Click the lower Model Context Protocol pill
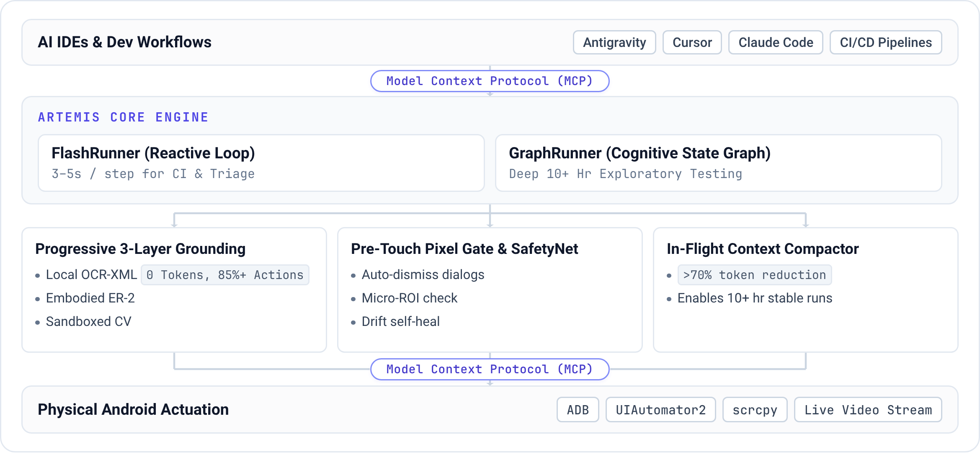This screenshot has height=460, width=980. (x=490, y=369)
